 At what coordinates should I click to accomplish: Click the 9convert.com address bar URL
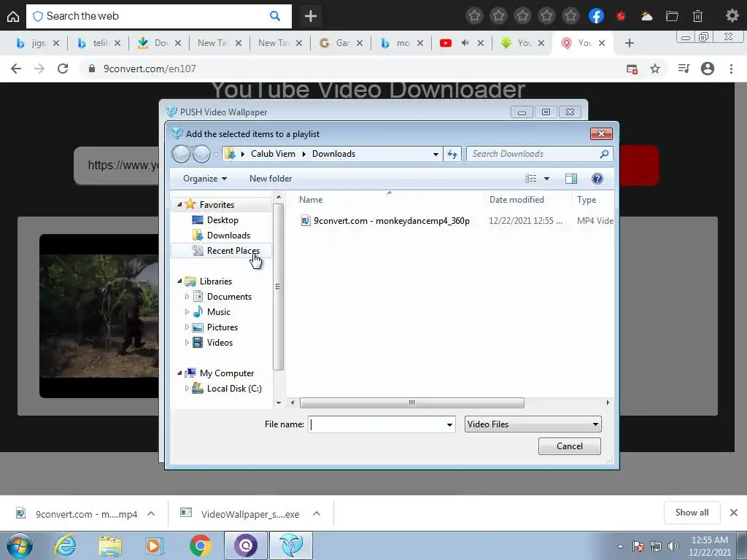(150, 69)
